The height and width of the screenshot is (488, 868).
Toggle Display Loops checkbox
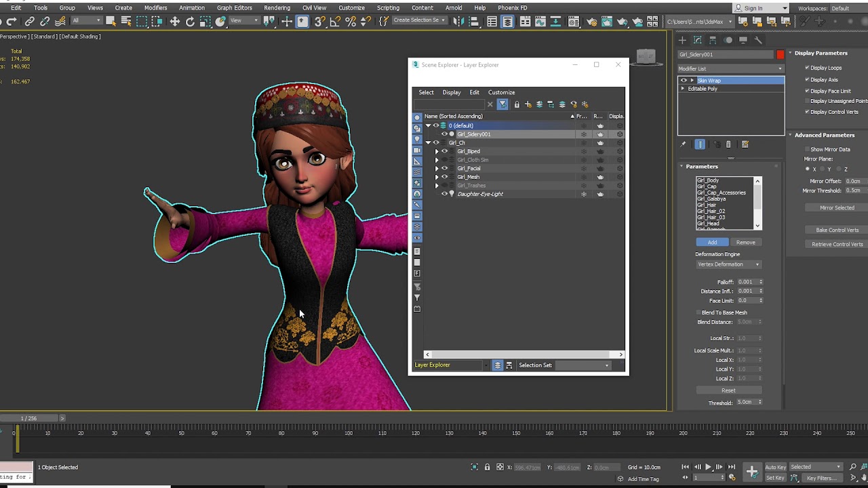pos(807,68)
